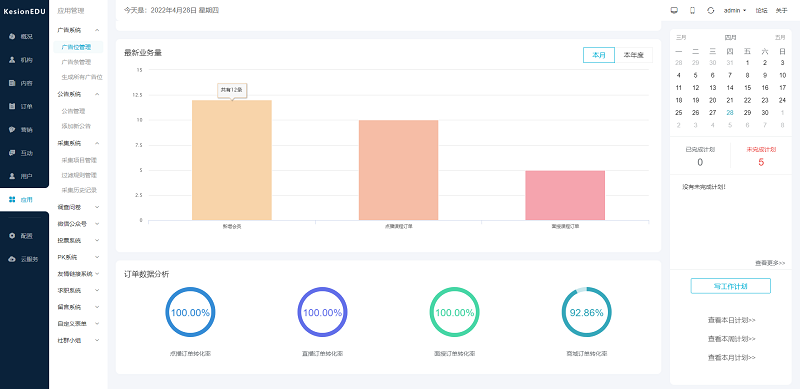Open the 营销 marketing sidebar icon

point(12,130)
